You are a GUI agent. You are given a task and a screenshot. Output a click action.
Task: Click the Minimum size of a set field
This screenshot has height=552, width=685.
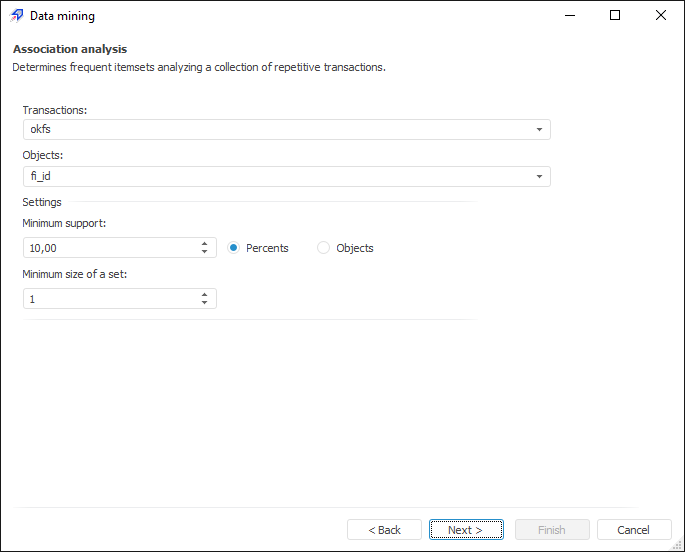pyautogui.click(x=110, y=299)
